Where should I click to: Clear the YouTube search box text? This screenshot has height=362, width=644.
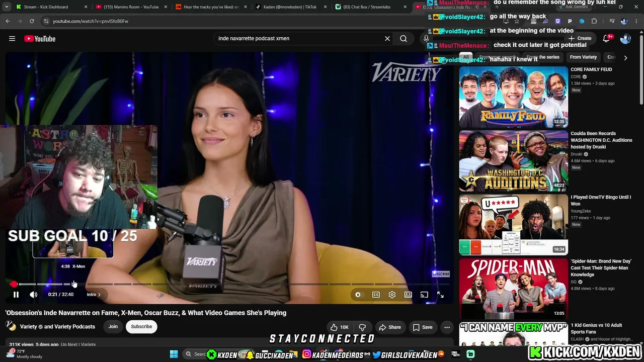[x=387, y=39]
